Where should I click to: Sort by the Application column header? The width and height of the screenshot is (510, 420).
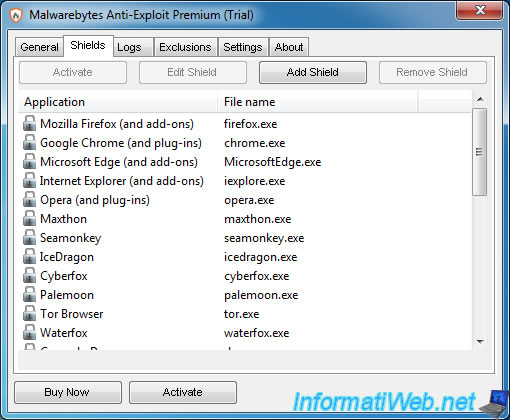click(118, 102)
